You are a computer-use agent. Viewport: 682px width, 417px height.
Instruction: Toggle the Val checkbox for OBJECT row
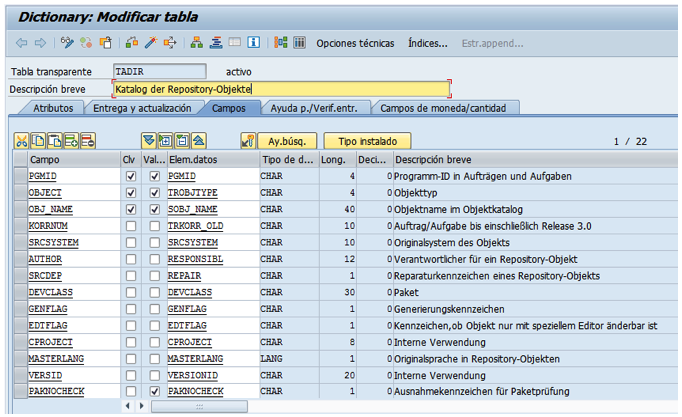click(x=154, y=193)
